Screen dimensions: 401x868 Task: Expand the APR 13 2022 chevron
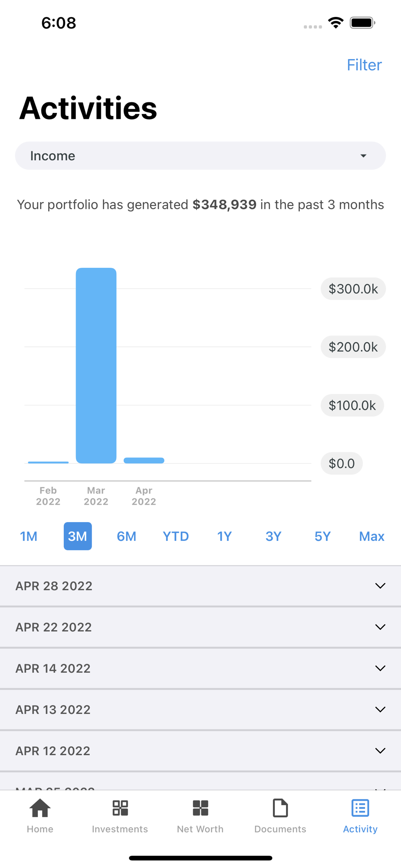click(380, 710)
